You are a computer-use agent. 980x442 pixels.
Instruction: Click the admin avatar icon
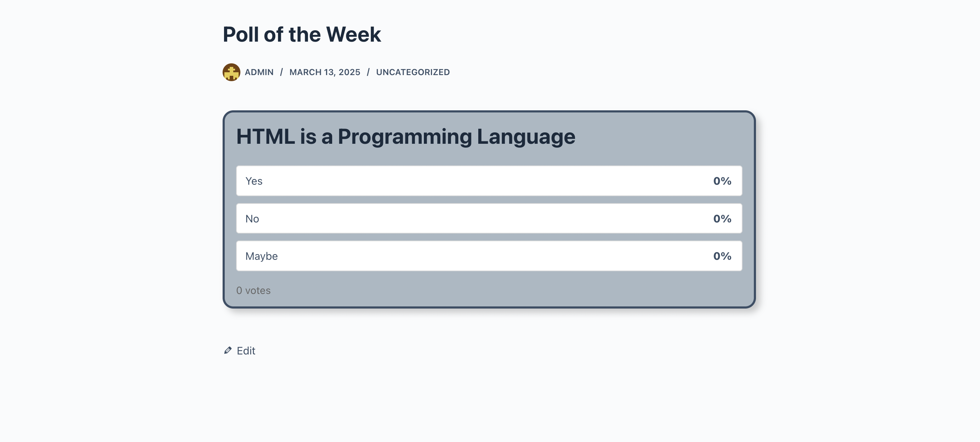231,72
